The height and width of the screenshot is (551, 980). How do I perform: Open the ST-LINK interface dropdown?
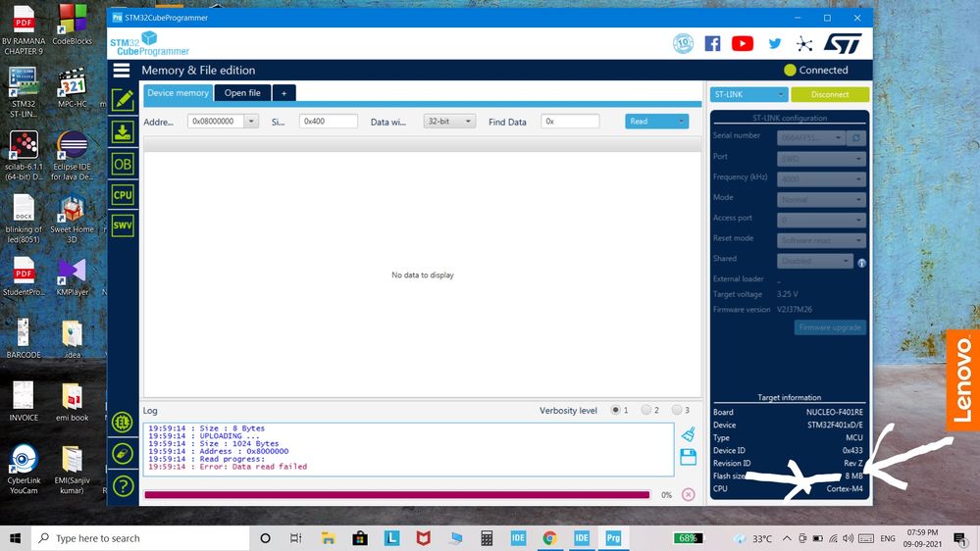coord(748,94)
